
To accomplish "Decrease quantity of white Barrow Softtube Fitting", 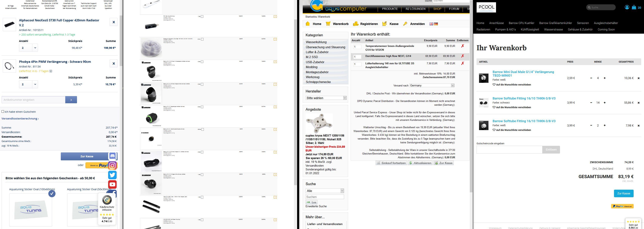I will coord(591,125).
